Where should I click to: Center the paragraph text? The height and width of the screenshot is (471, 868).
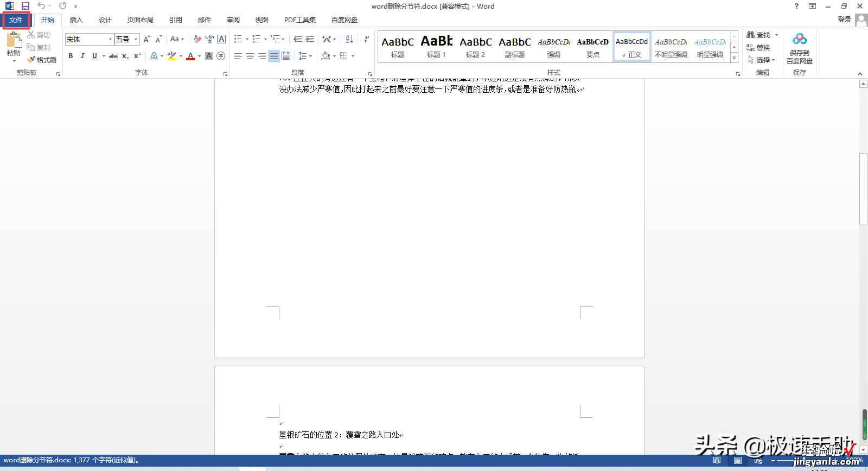coord(250,56)
